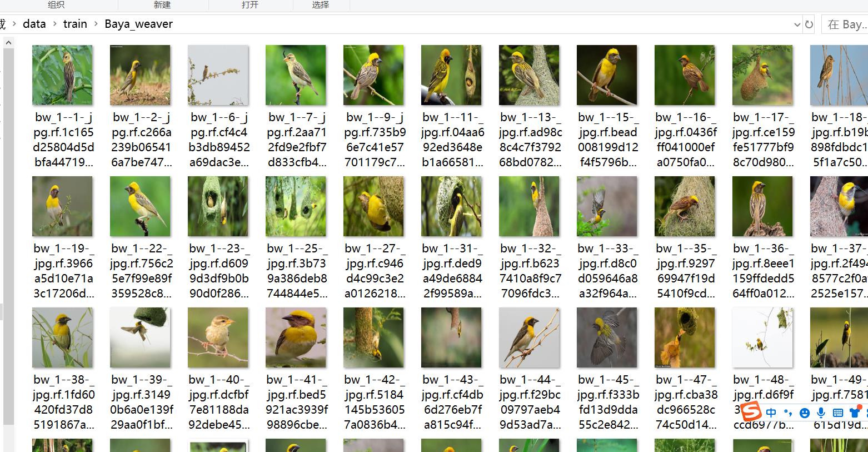Toggle Chinese/English mode on Sogou bar

tap(771, 413)
